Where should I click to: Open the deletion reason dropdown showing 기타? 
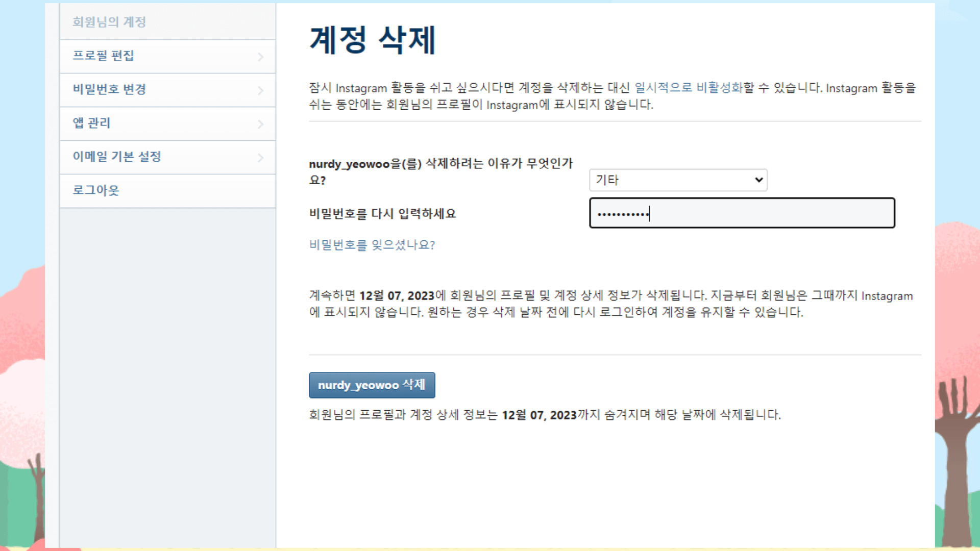click(678, 180)
